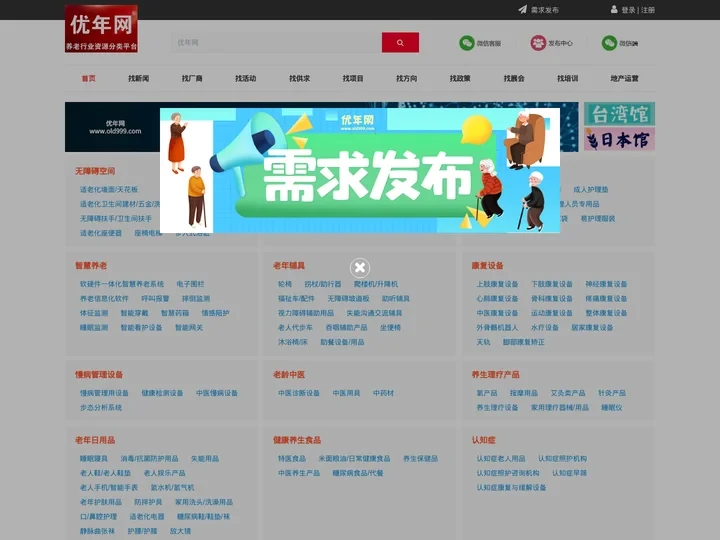
Task: Click the 老年日用品 category heading
Action: [95, 440]
